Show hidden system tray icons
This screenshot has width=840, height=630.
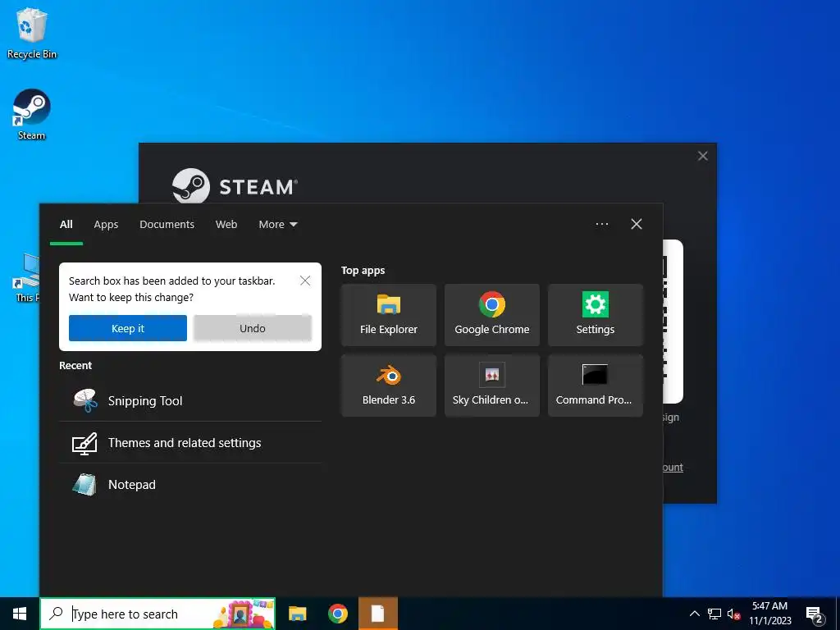click(x=694, y=614)
